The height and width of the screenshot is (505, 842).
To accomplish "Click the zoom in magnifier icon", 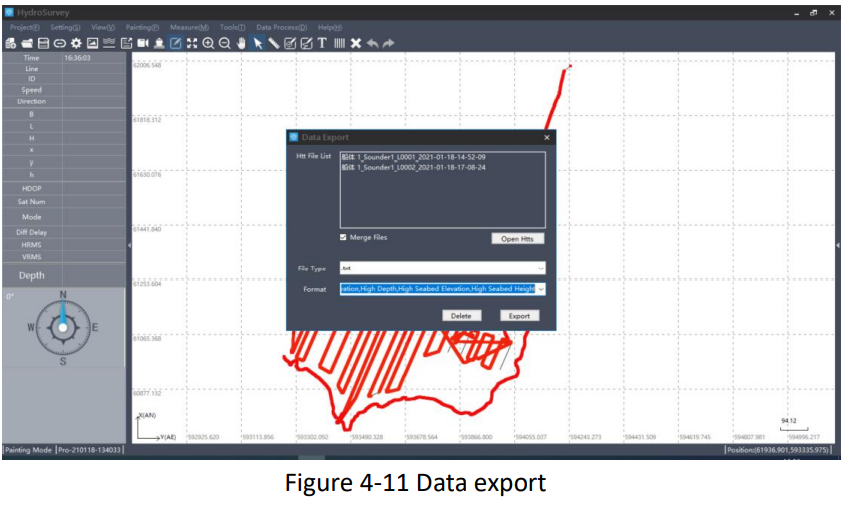I will tap(208, 44).
